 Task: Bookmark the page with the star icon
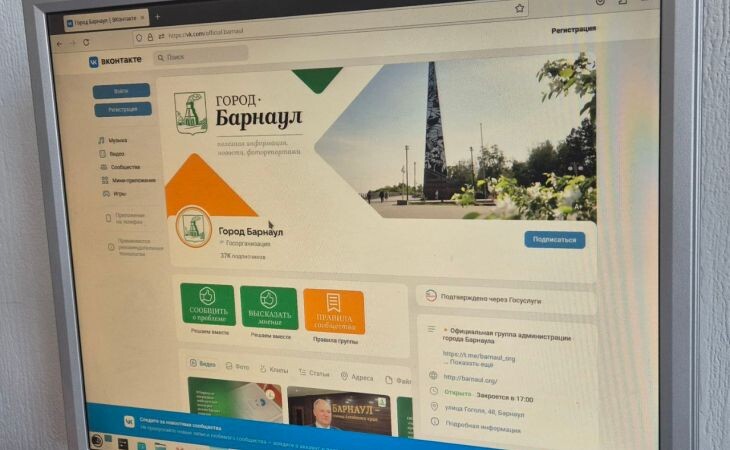pyautogui.click(x=520, y=8)
